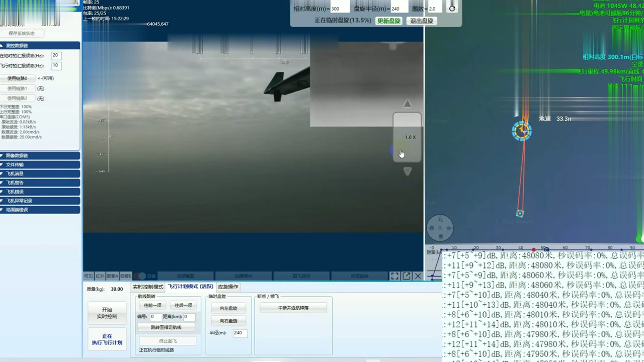644x362 pixels.
Task: Click the 退出盘旋 button
Action: click(x=422, y=21)
